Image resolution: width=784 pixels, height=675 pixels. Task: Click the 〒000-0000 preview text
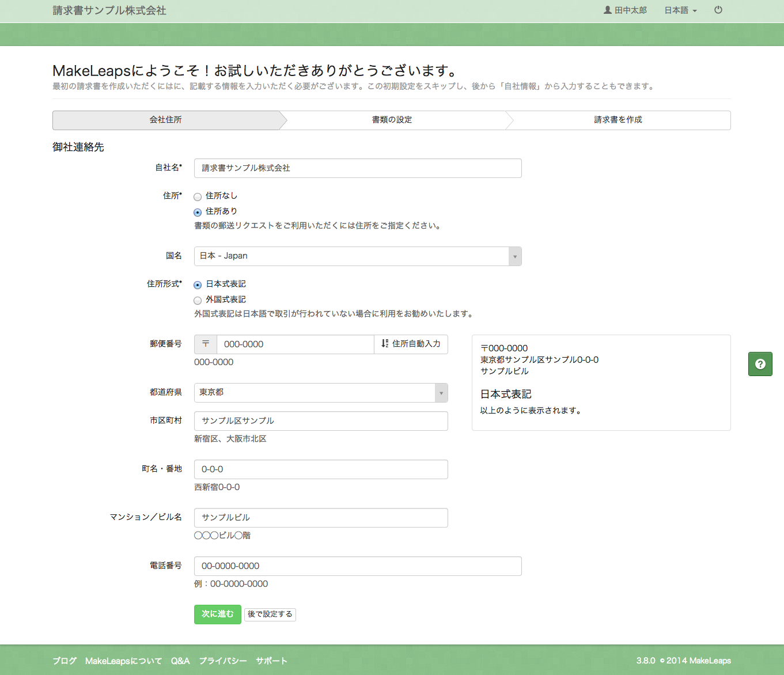tap(504, 348)
